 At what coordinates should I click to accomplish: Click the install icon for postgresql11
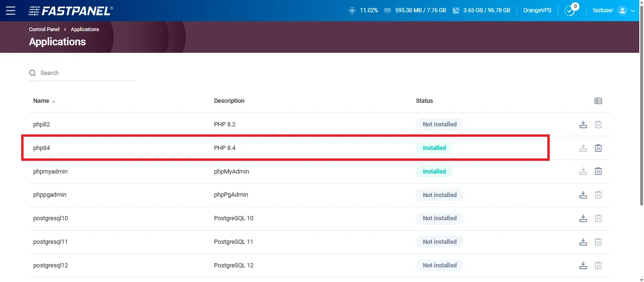pyautogui.click(x=583, y=242)
